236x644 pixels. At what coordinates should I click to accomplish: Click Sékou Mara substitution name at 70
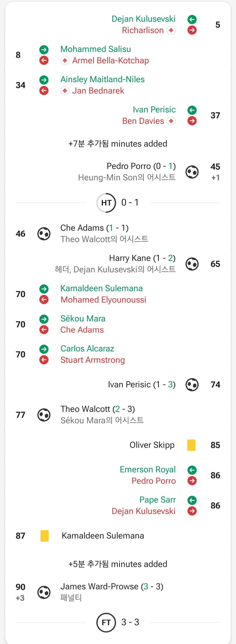pyautogui.click(x=83, y=318)
